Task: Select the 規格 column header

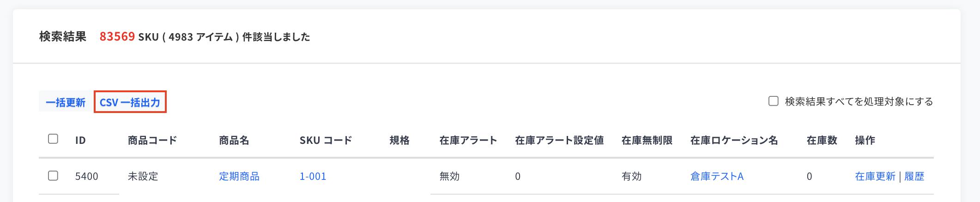Action: tap(399, 140)
